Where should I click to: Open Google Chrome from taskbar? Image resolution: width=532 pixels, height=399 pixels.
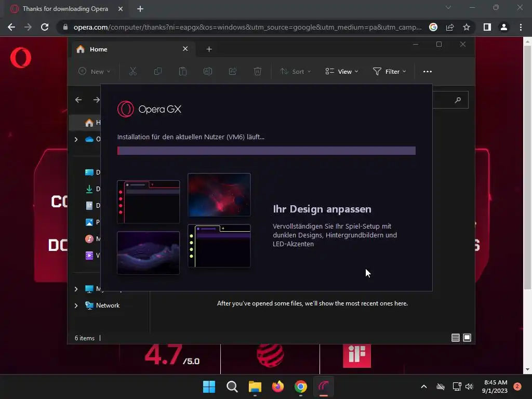pos(301,387)
